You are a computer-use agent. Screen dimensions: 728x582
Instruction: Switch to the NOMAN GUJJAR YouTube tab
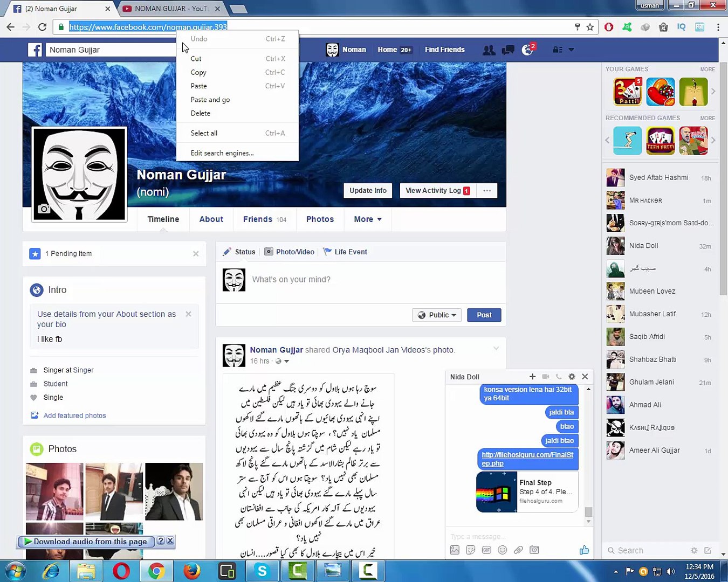170,9
